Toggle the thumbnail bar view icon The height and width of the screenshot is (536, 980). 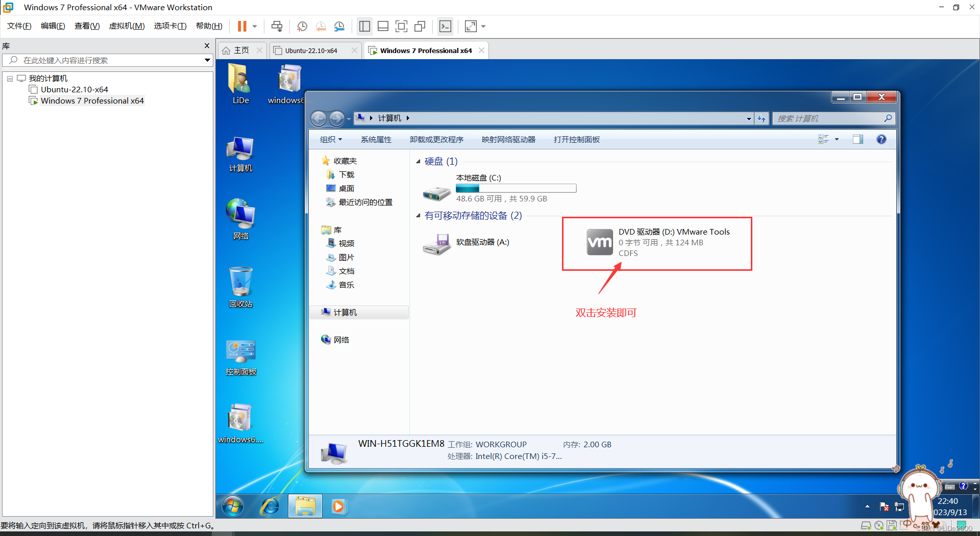(x=383, y=26)
